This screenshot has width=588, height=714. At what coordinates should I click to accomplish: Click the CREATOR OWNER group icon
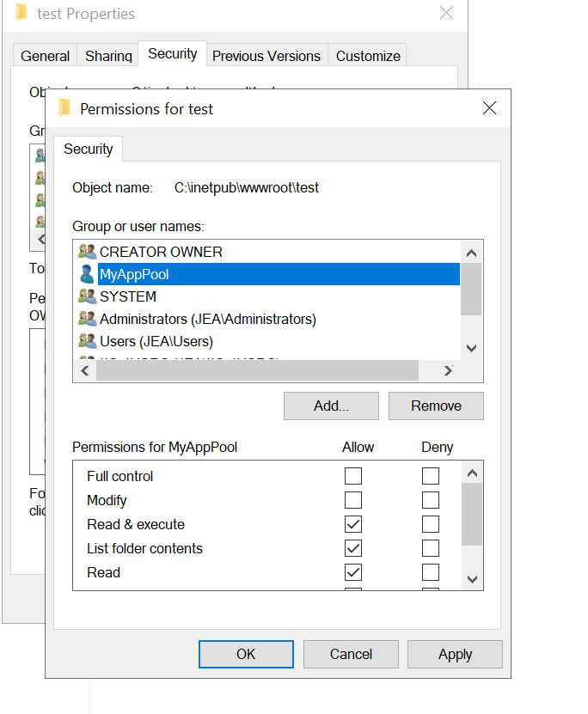[x=87, y=252]
